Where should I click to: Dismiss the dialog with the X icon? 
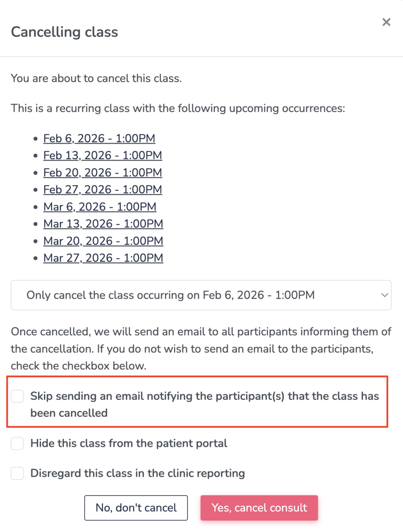386,22
